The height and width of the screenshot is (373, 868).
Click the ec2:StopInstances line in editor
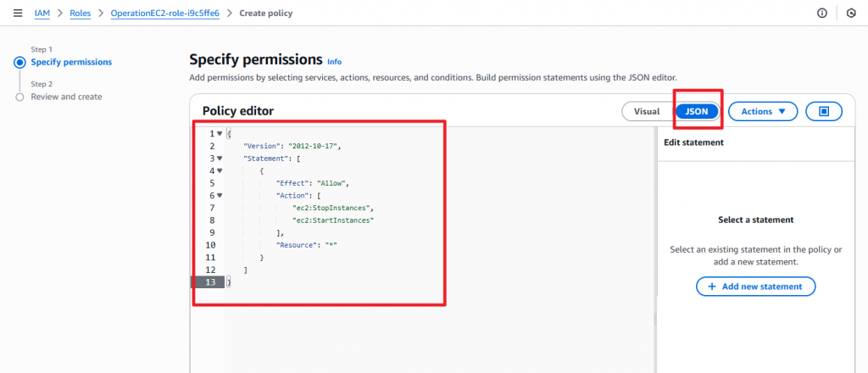[332, 208]
